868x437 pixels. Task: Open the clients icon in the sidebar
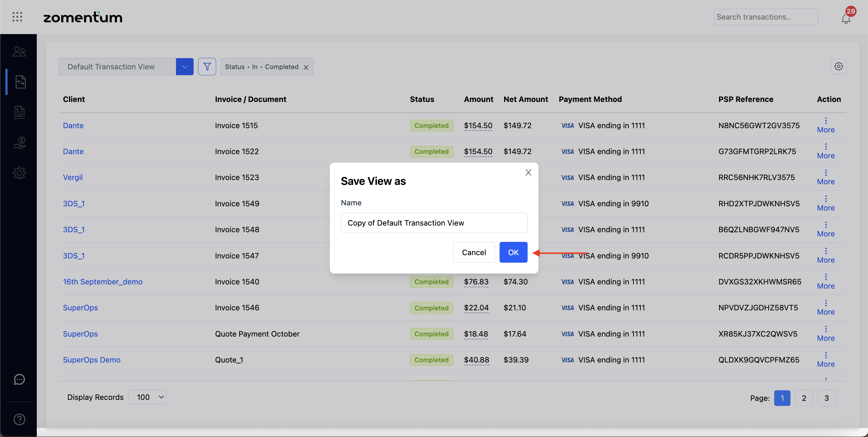[19, 52]
